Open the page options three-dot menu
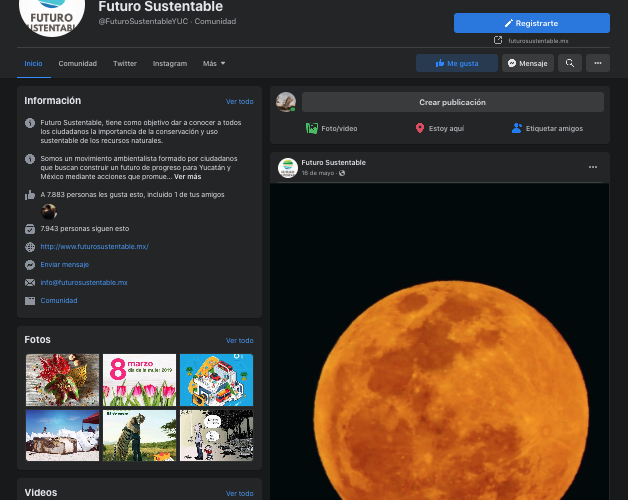628x500 pixels. [x=598, y=63]
